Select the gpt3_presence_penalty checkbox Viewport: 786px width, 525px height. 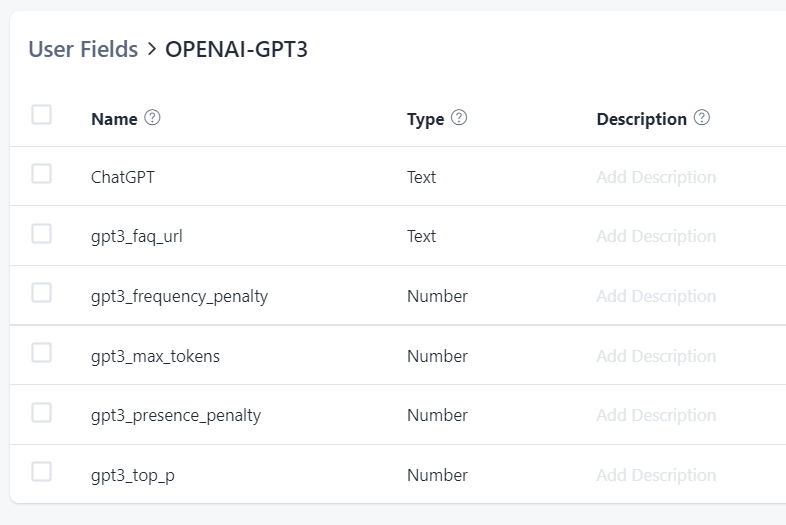41,412
